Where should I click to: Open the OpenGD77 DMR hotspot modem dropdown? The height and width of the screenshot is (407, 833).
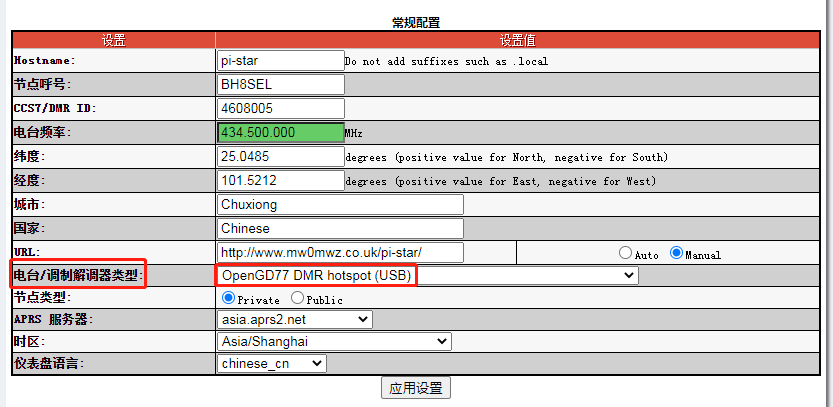click(x=427, y=275)
